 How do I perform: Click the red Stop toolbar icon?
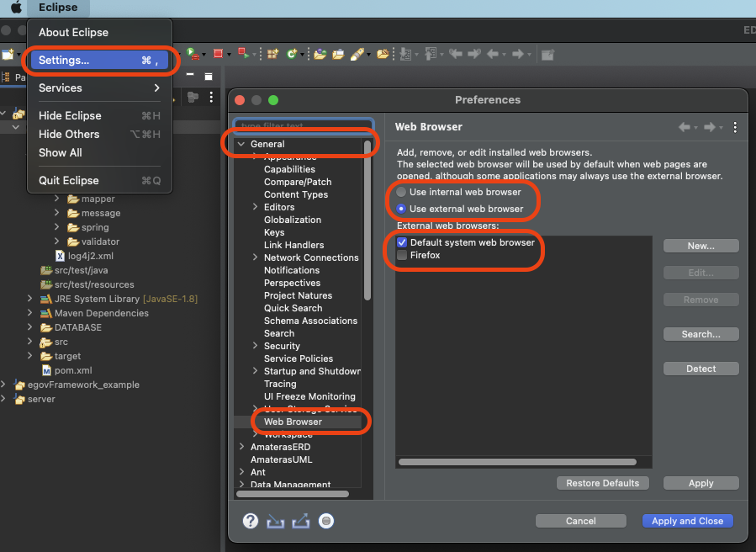pyautogui.click(x=218, y=54)
